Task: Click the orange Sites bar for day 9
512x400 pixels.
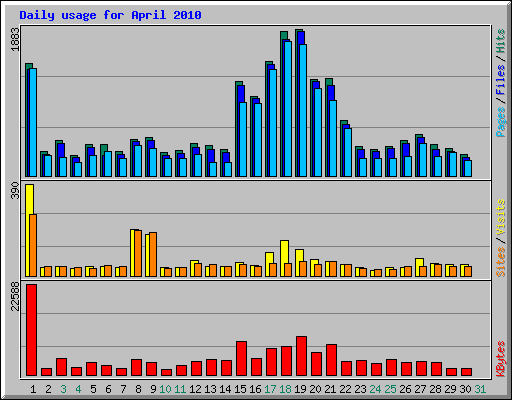Action: [153, 254]
